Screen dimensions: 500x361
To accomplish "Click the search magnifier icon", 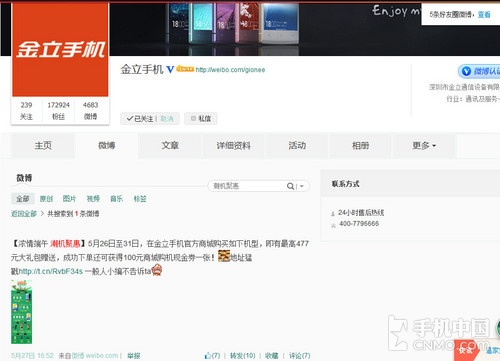I will 290,186.
